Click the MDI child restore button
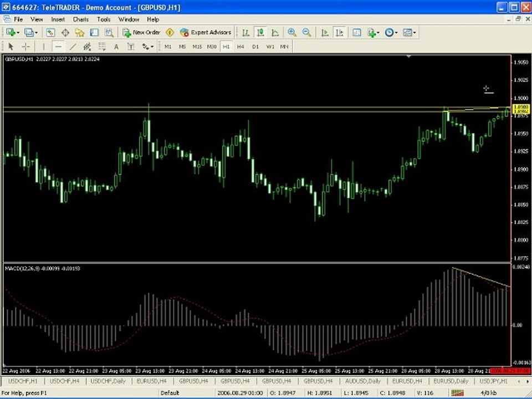This screenshot has width=532, height=399. click(518, 19)
